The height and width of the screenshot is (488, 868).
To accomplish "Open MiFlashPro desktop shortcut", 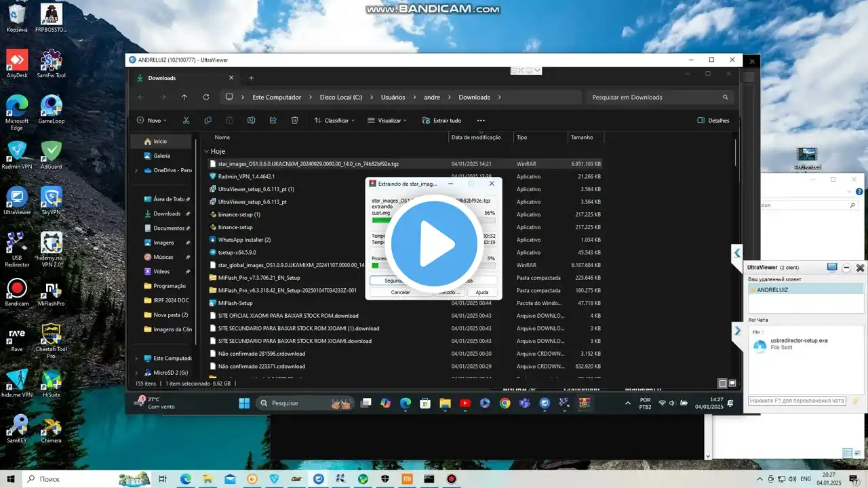I will click(52, 293).
